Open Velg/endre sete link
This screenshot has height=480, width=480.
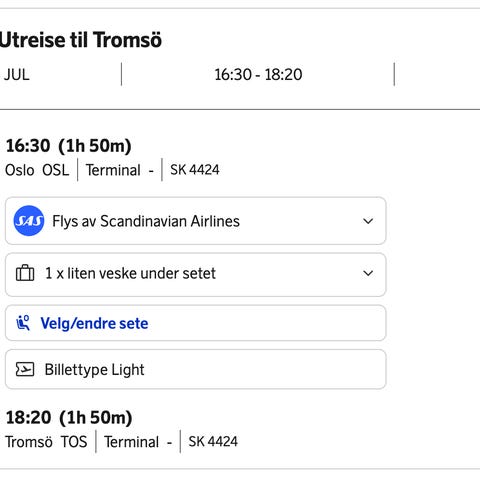coord(94,323)
